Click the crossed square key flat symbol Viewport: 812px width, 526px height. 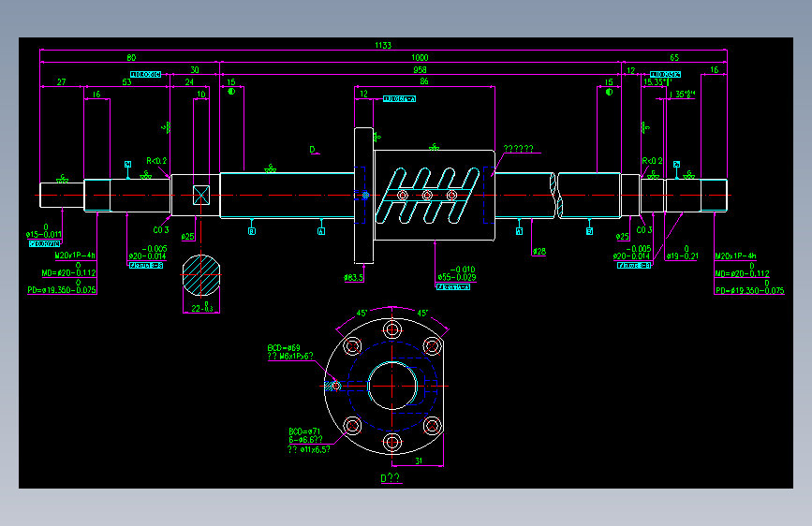tap(201, 196)
